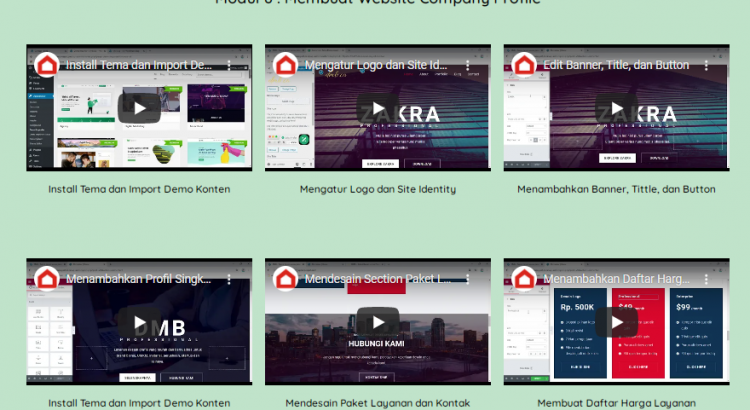
Task: Click the "Edit Banner, Title, dan Button" title link
Action: (x=617, y=65)
